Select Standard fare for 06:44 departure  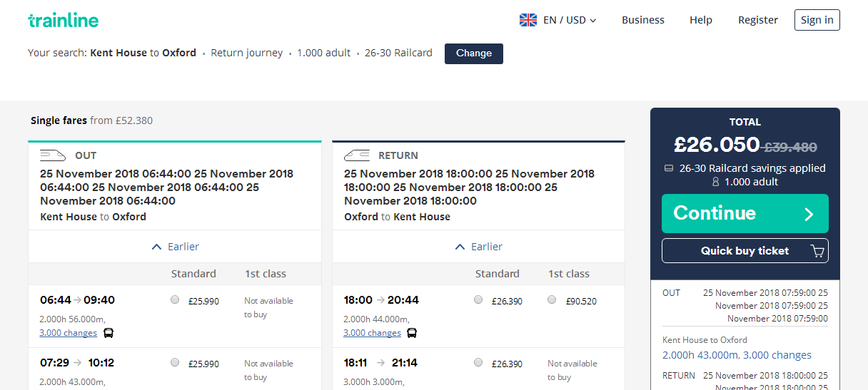175,300
